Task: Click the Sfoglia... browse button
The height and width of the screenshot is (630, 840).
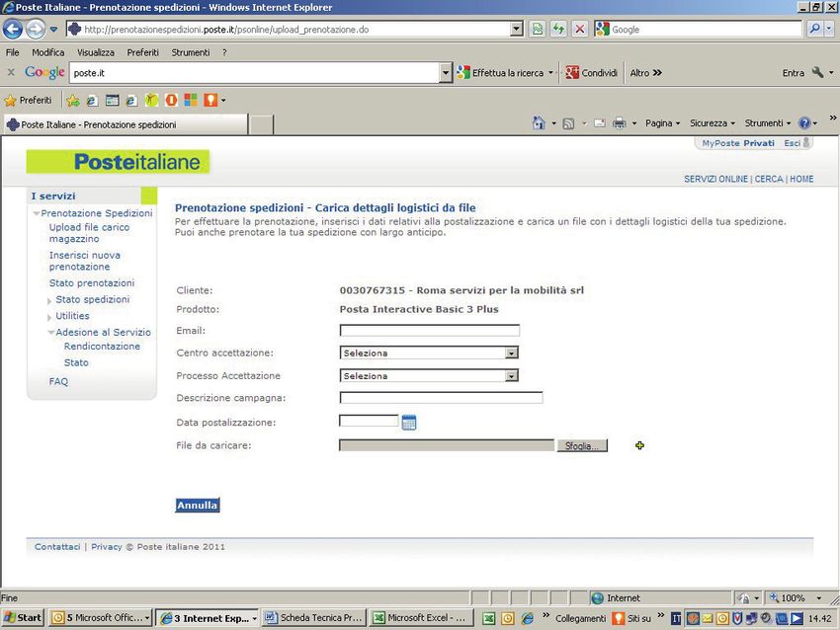Action: (x=582, y=446)
